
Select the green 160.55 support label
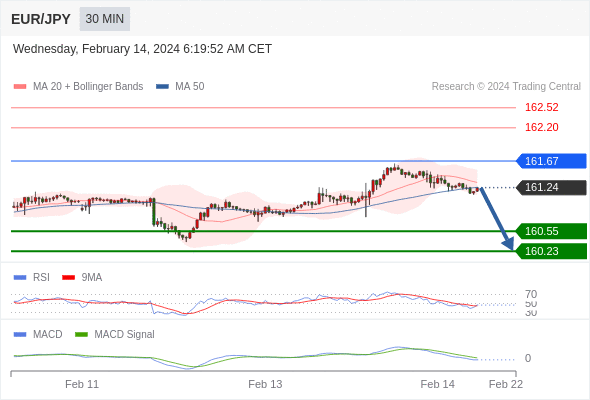(x=551, y=231)
